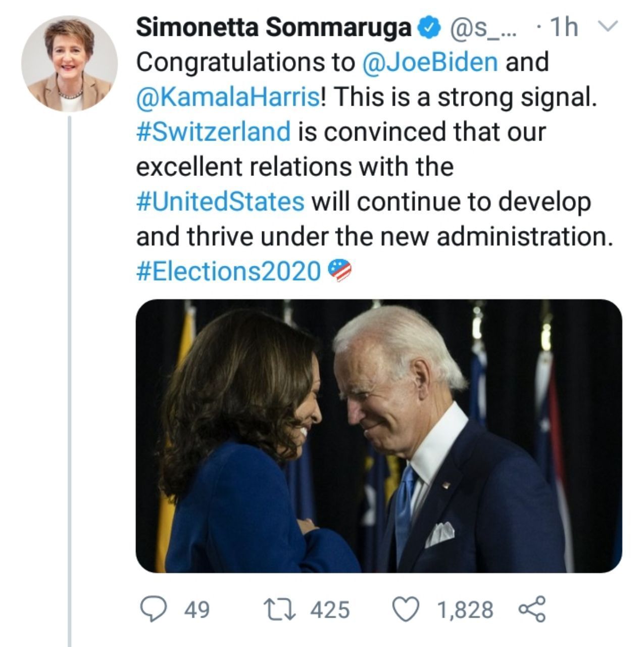Expand the tweet options chevron

click(609, 26)
